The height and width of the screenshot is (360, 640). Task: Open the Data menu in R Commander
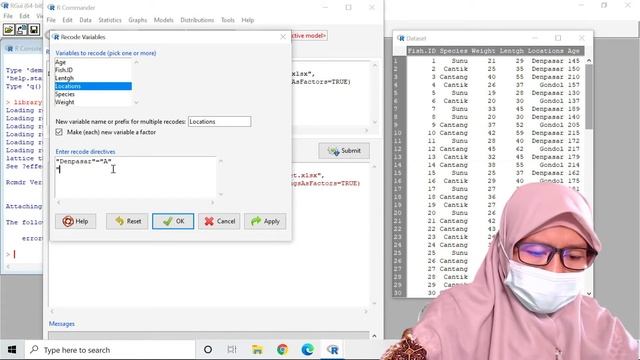85,20
